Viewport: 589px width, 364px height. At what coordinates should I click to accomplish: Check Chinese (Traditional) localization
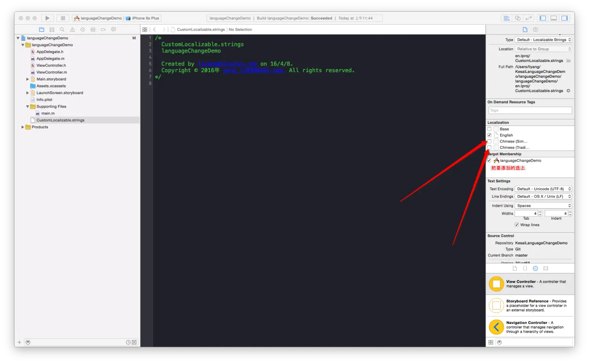[489, 147]
